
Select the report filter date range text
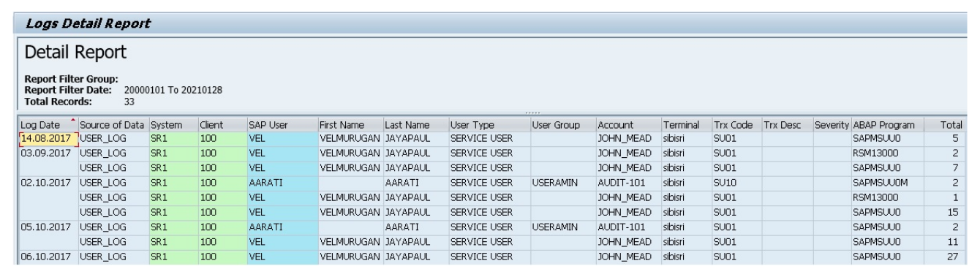pos(173,90)
